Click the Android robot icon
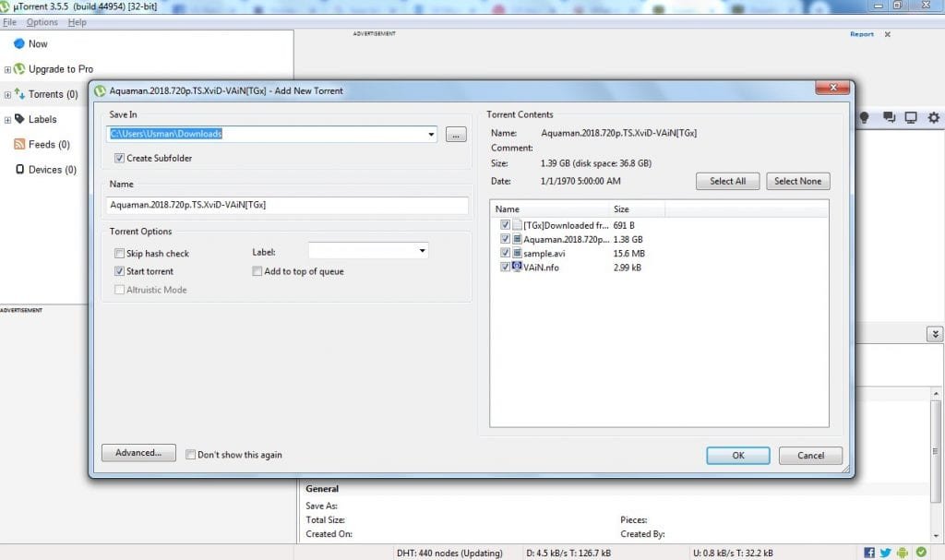This screenshot has height=560, width=945. (903, 553)
